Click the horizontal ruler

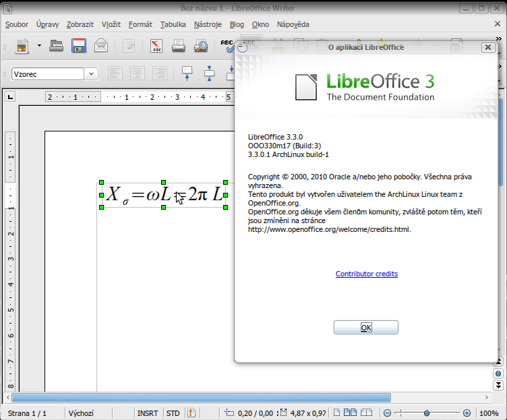[x=140, y=96]
